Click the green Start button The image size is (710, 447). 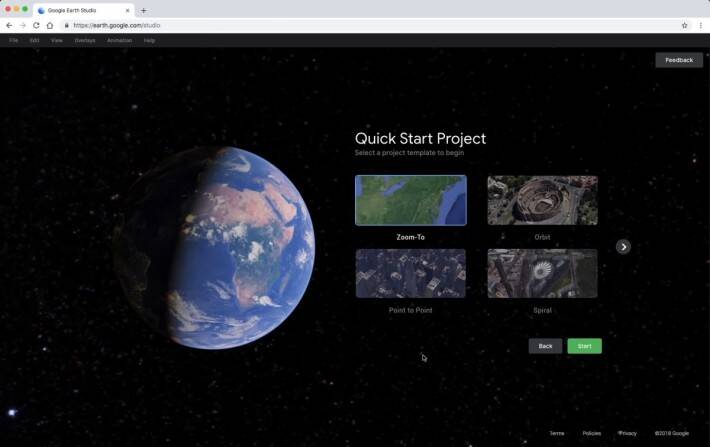point(585,346)
